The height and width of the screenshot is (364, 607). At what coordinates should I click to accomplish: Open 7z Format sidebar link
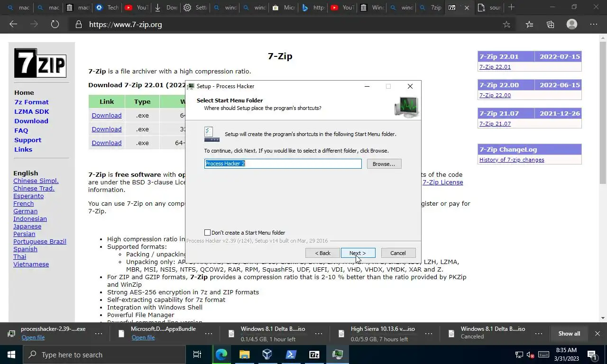point(31,102)
